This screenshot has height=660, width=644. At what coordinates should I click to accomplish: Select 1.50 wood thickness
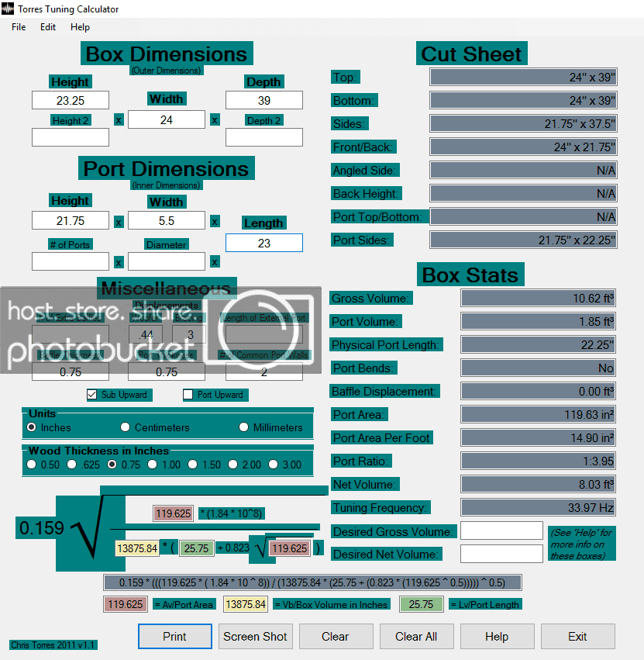[193, 465]
